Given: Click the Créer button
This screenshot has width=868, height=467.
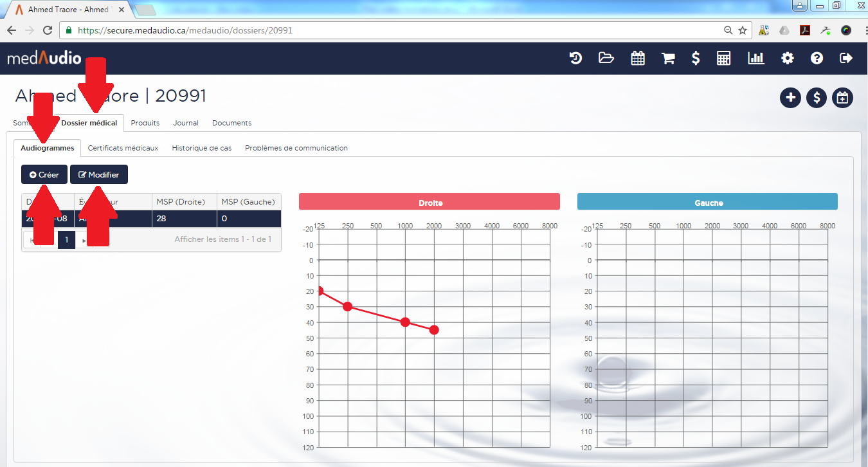Looking at the screenshot, I should pos(44,175).
